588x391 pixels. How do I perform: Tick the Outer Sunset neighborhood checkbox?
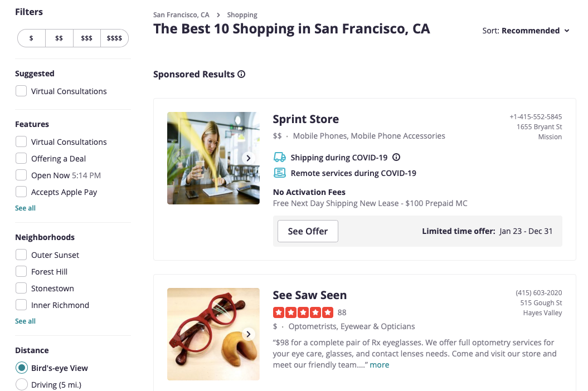[x=21, y=255]
